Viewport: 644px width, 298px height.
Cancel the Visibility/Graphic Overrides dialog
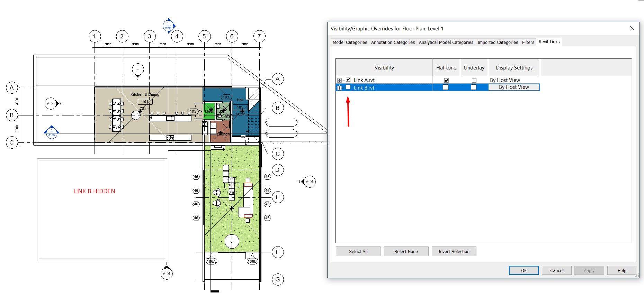[x=556, y=270]
